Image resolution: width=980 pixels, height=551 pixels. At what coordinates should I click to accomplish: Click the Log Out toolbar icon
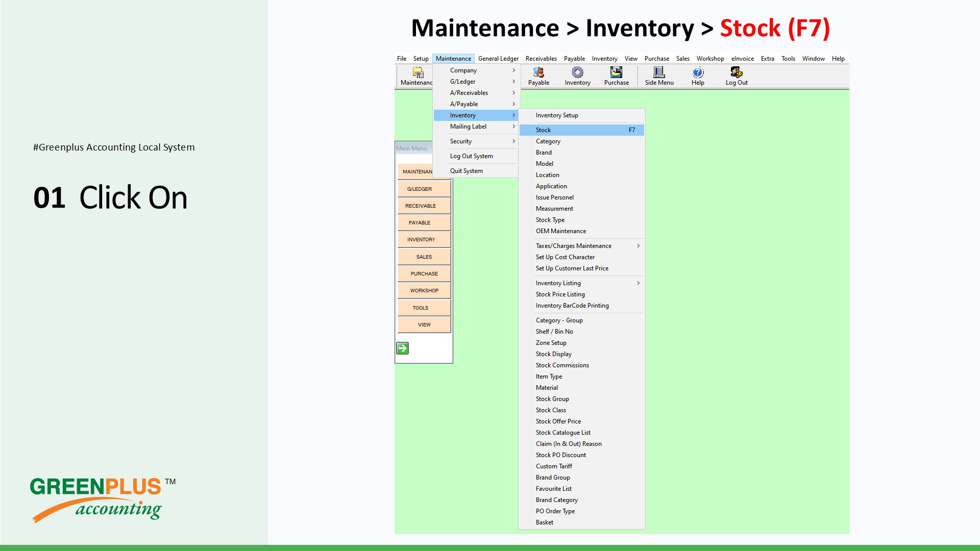(x=737, y=77)
